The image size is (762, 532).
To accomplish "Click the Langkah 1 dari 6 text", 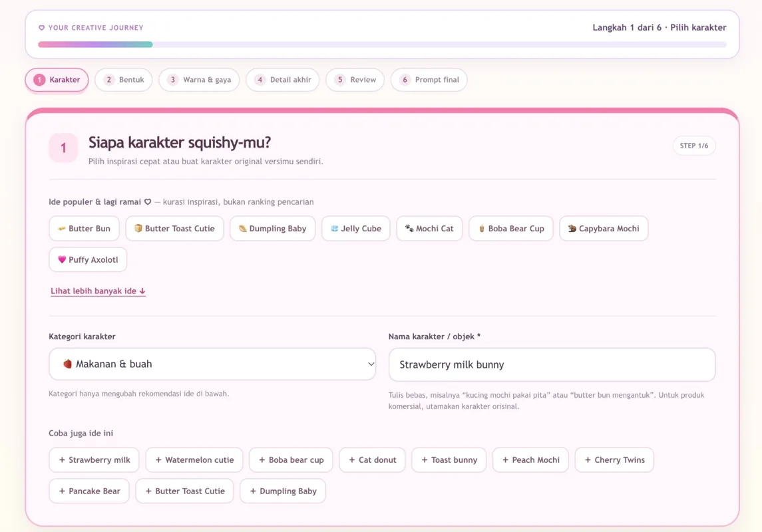I will (x=627, y=28).
